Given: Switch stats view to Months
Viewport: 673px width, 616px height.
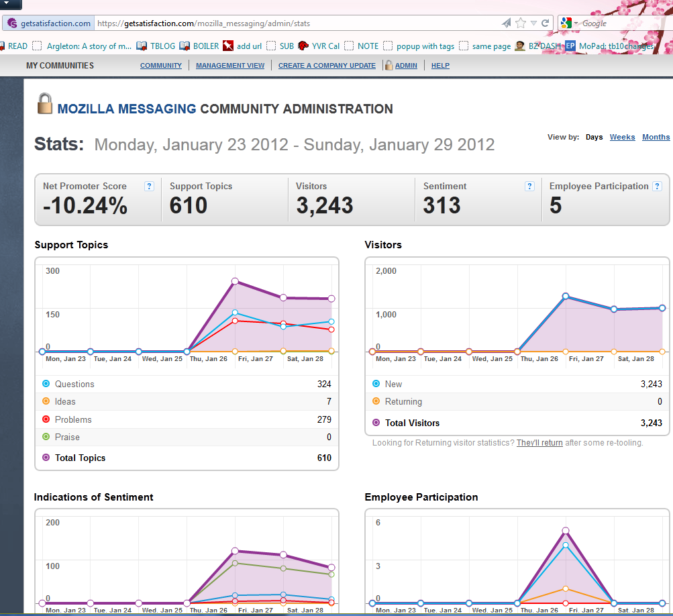Looking at the screenshot, I should (x=656, y=137).
